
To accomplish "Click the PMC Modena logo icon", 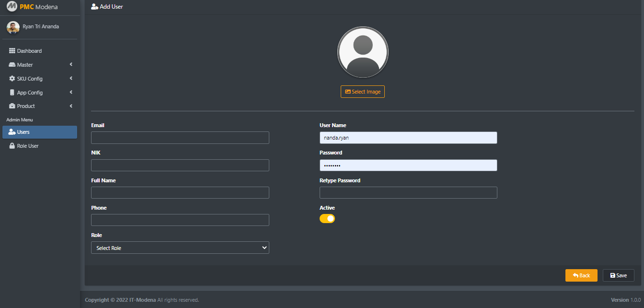I will [11, 7].
